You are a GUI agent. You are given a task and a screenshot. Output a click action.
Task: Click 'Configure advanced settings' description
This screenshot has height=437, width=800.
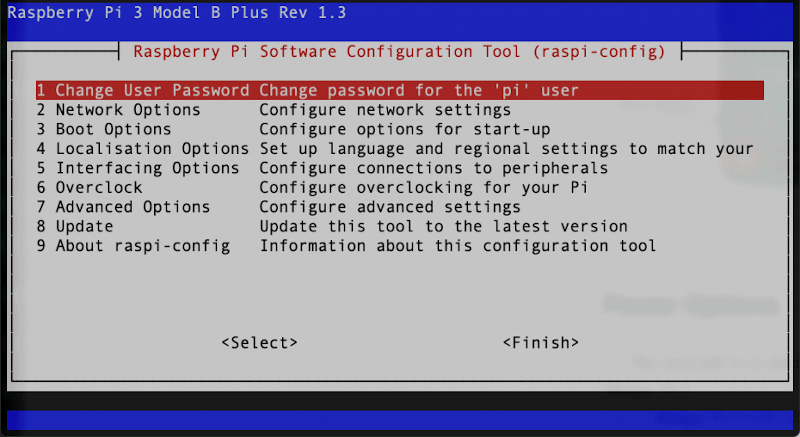(390, 207)
